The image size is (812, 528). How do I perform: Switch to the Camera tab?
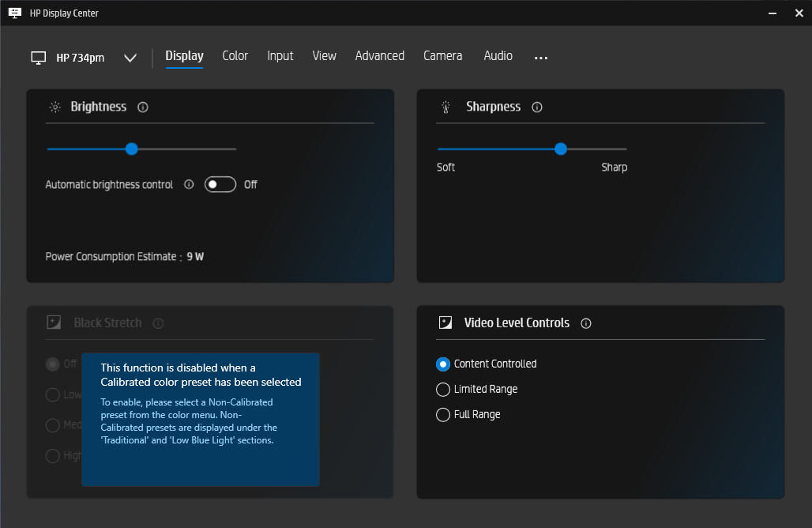(443, 56)
